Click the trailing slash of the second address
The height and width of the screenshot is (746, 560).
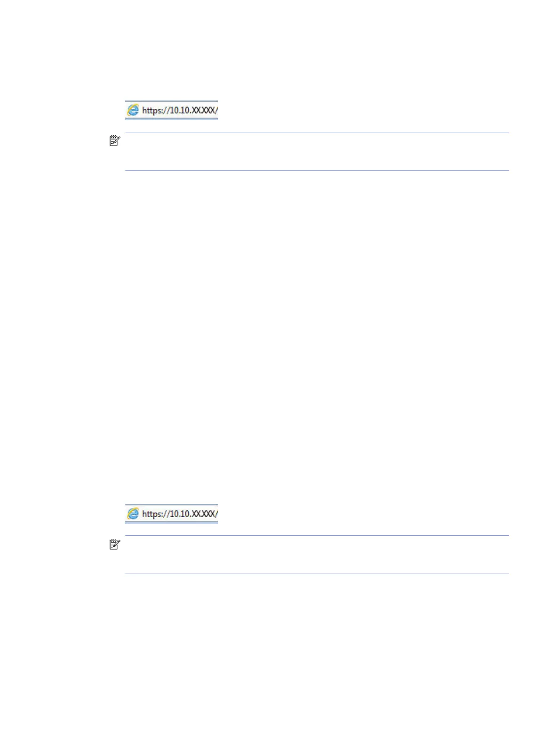(x=216, y=514)
